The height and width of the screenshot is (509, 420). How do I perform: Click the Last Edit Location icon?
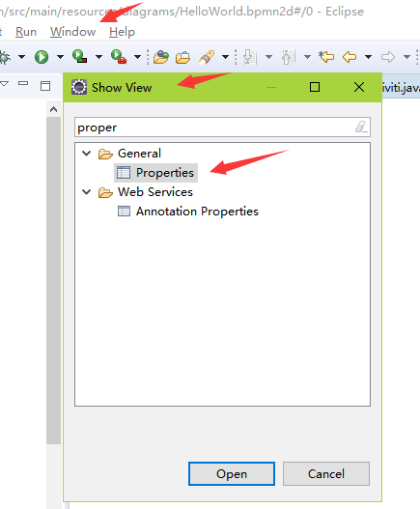point(326,57)
